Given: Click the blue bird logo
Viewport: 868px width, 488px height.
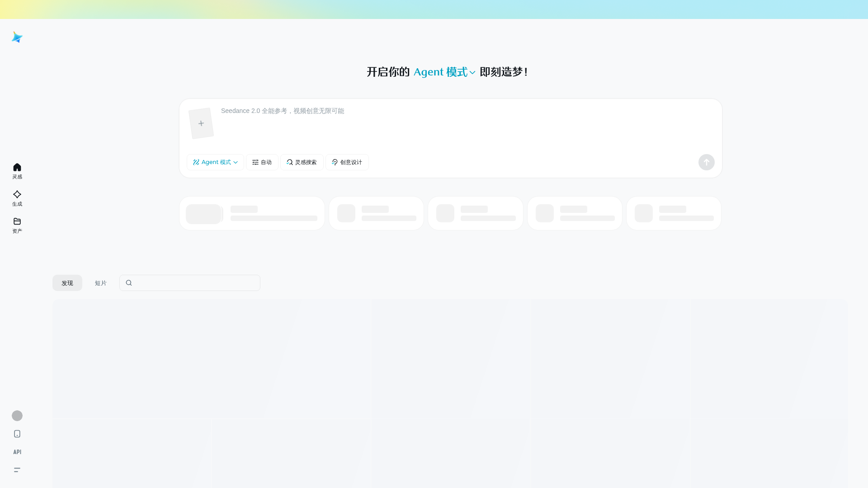Looking at the screenshot, I should (17, 37).
